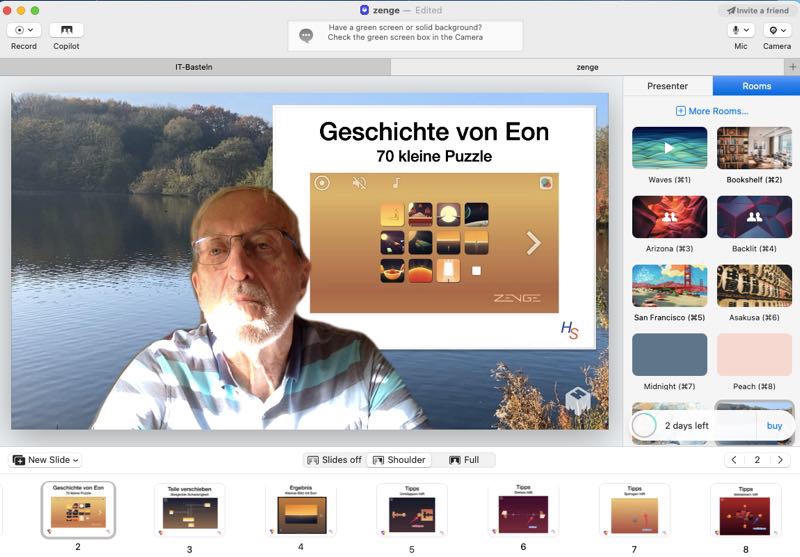Turn Slides off mode on
Screen dimensions: 800x557
pyautogui.click(x=334, y=460)
